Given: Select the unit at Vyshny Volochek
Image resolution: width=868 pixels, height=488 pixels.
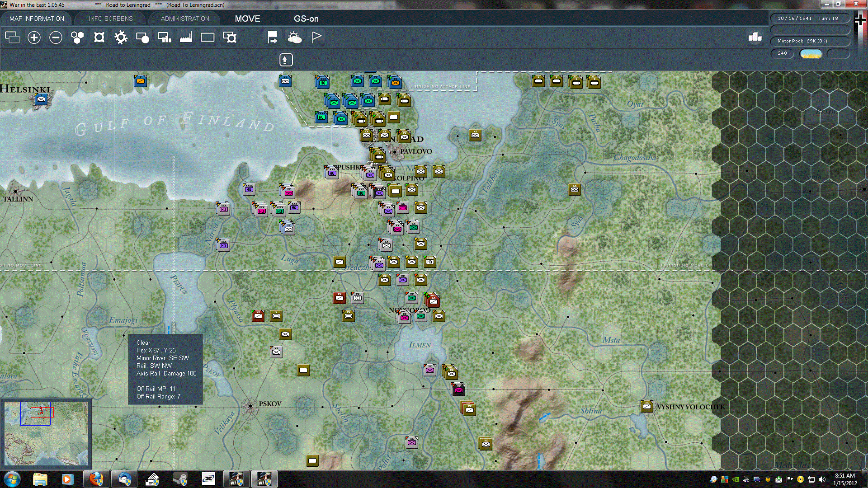Looking at the screenshot, I should tap(647, 406).
